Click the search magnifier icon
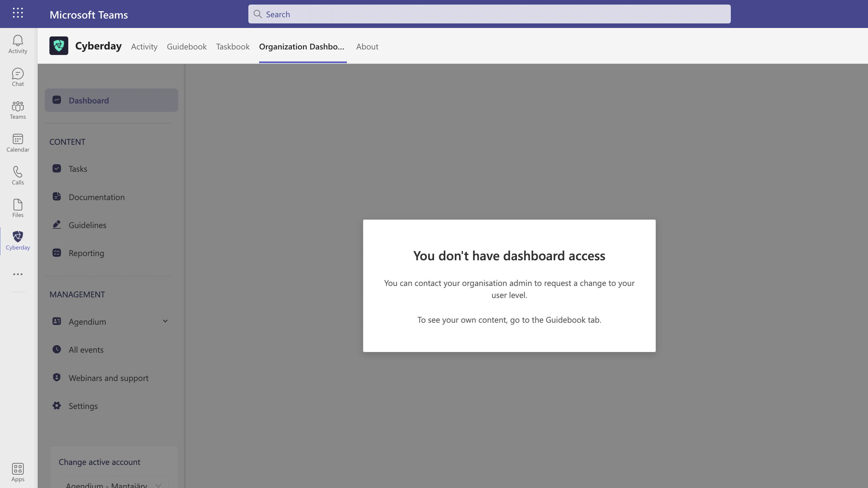This screenshot has width=868, height=488. [258, 14]
